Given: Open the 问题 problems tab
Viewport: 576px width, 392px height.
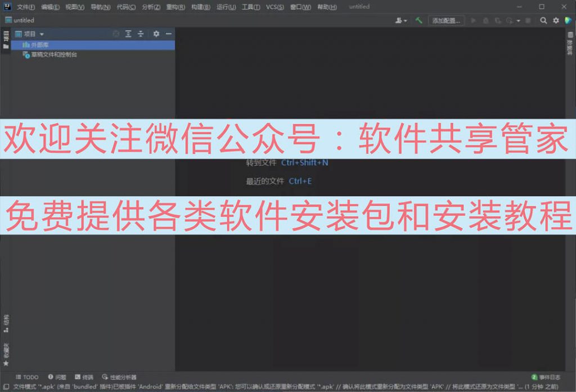Looking at the screenshot, I should (x=57, y=377).
